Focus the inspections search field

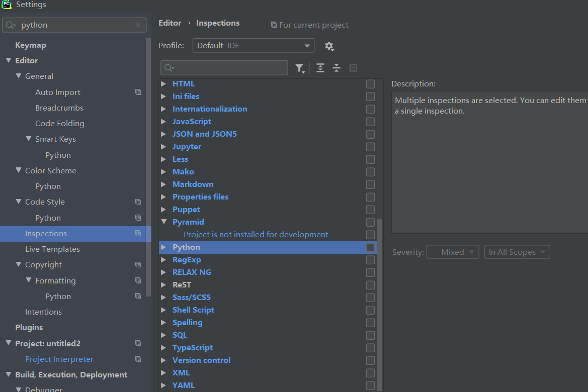pyautogui.click(x=224, y=68)
